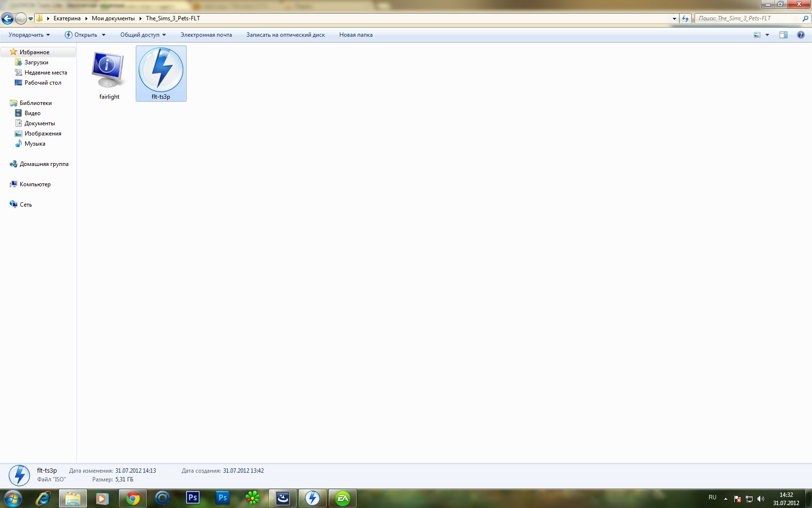The image size is (812, 508).
Task: Click Записать на оптический диск
Action: [285, 35]
